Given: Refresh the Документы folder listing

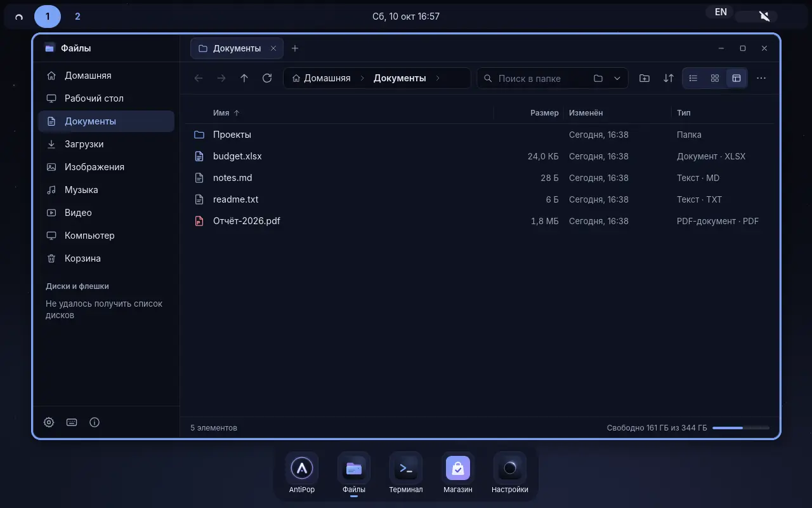Looking at the screenshot, I should coord(267,78).
